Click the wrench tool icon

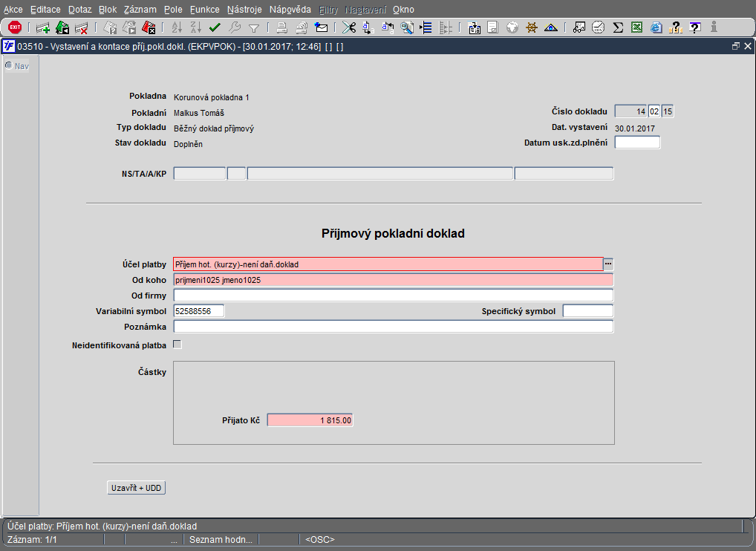[235, 28]
